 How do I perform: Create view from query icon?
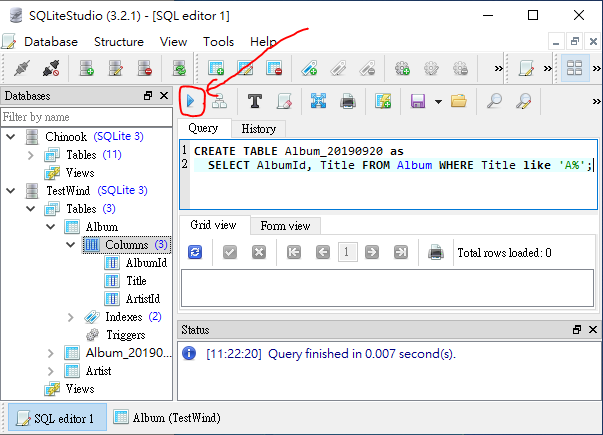383,102
